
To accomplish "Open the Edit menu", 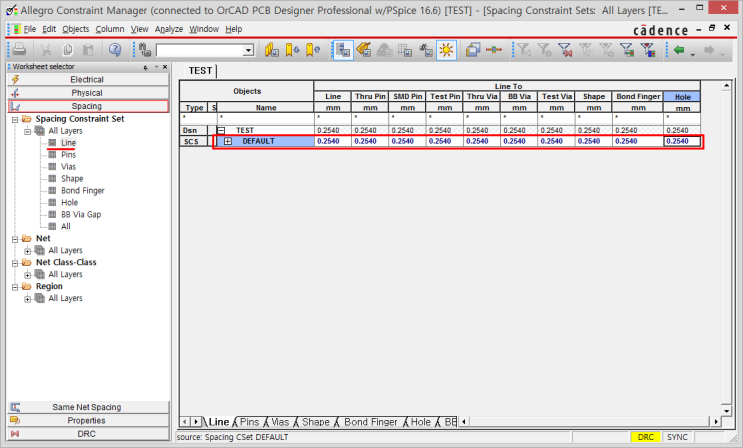I will coord(49,29).
